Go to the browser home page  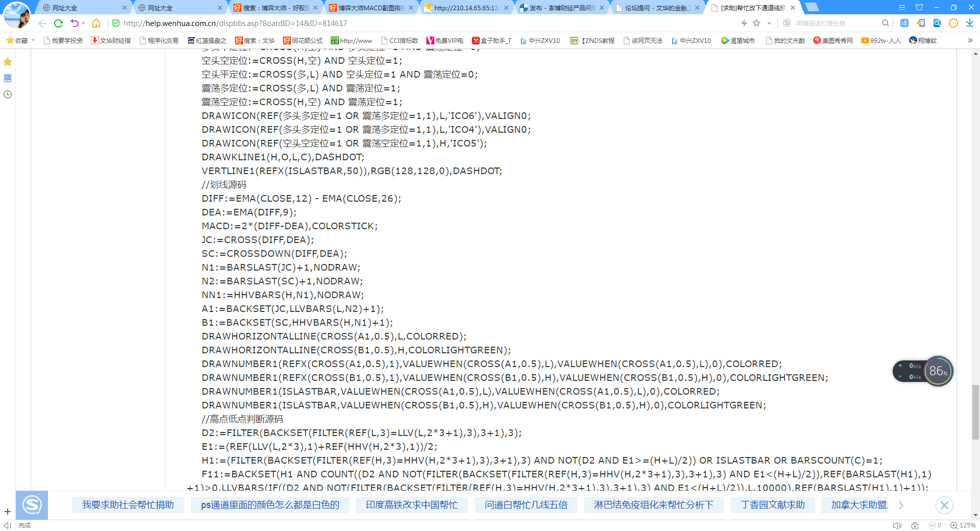click(x=96, y=23)
